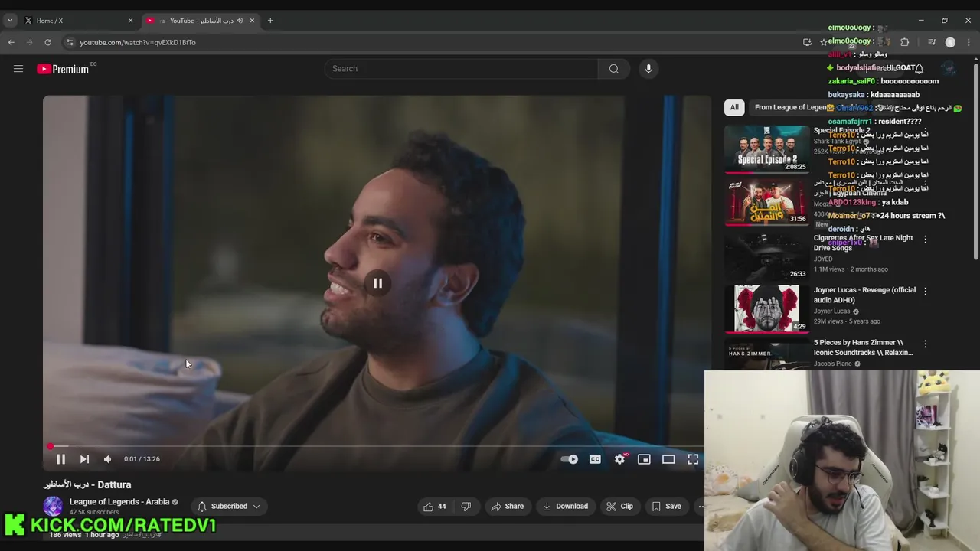Open the Hans Zimmer video thumbnail

pyautogui.click(x=766, y=354)
